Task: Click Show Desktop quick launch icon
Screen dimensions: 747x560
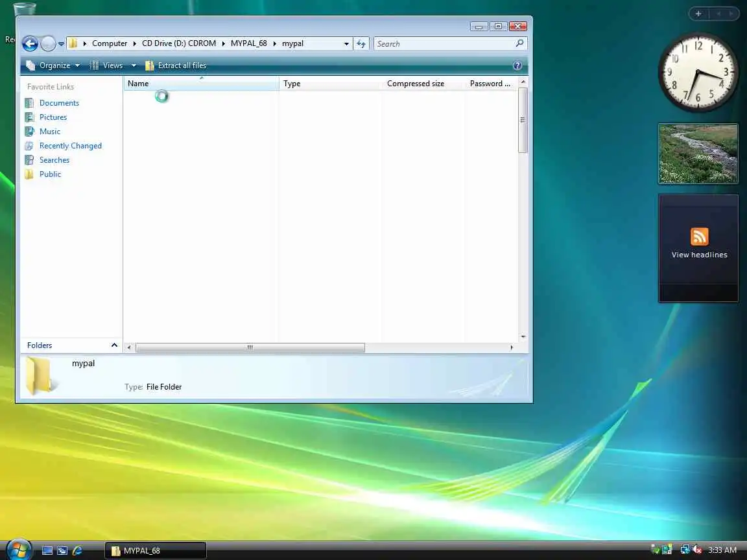Action: pyautogui.click(x=47, y=550)
